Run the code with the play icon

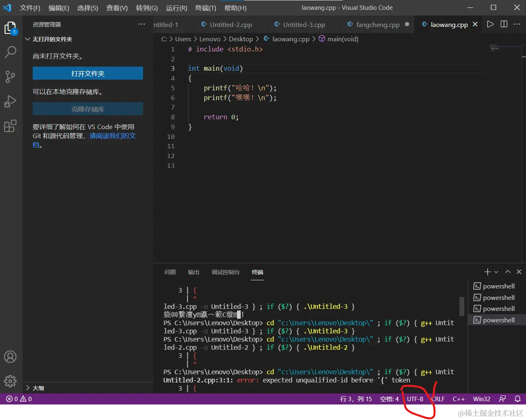click(x=490, y=25)
